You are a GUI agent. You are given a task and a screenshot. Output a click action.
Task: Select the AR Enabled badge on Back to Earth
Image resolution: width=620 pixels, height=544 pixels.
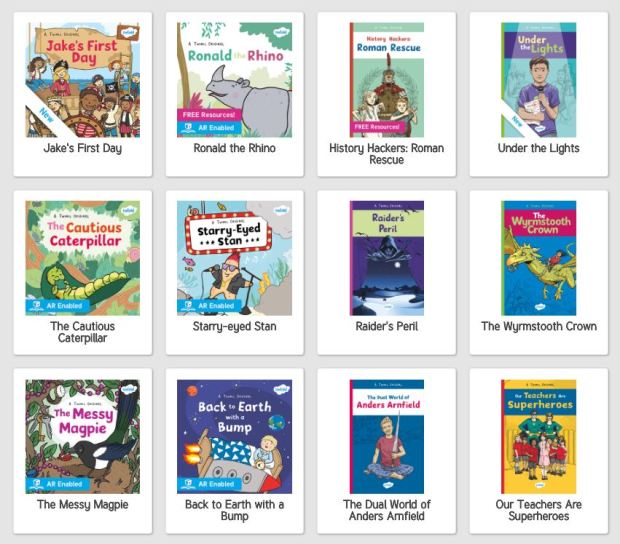pyautogui.click(x=210, y=484)
